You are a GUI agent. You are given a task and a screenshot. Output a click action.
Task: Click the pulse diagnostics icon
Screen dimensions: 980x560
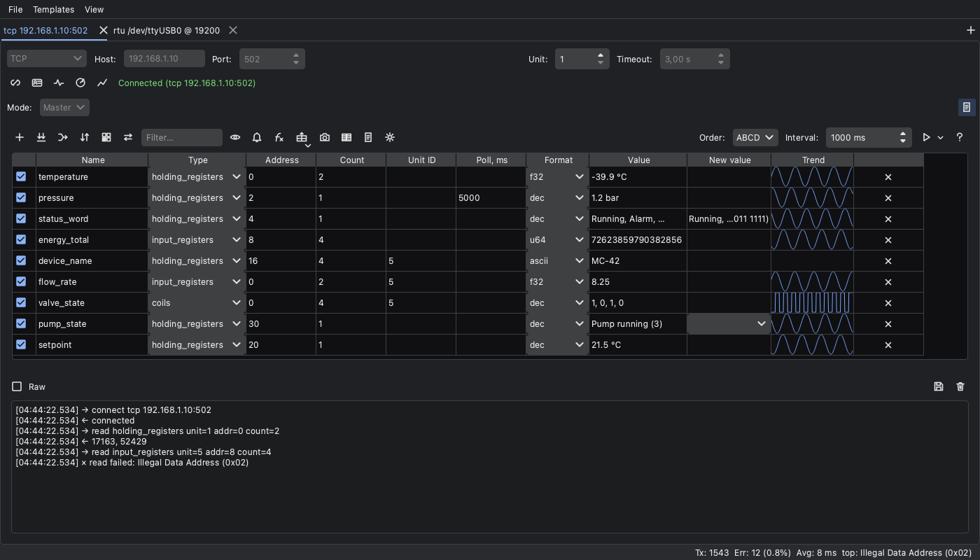coord(59,83)
